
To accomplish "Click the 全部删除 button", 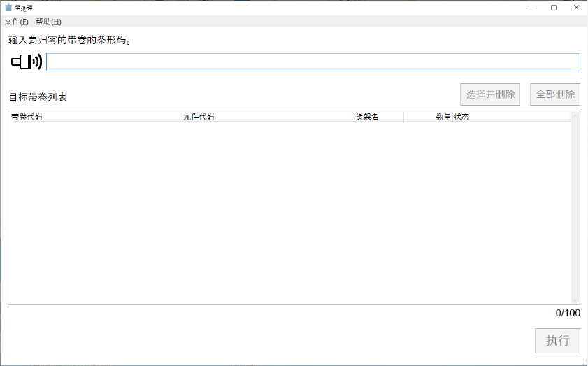I will click(555, 94).
